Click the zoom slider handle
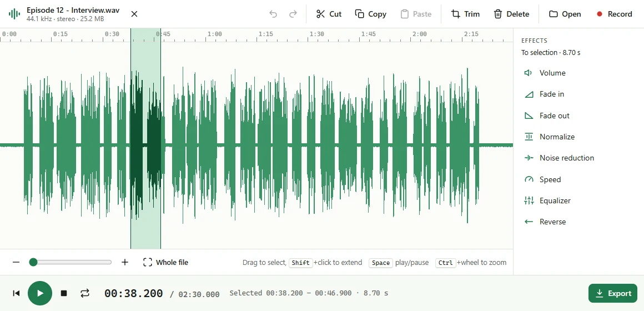644x311 pixels. point(33,262)
